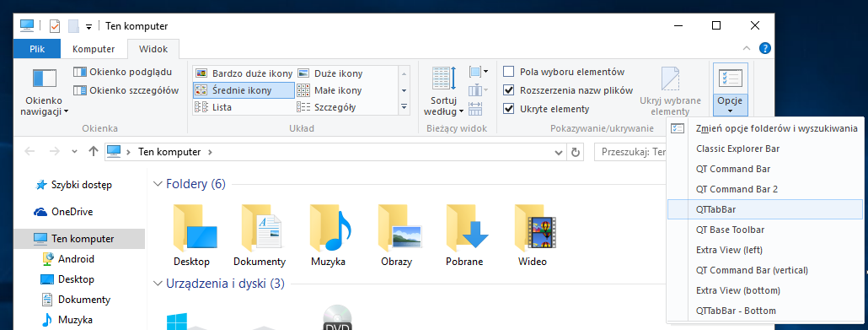Click the blue help question mark icon

coord(765,48)
